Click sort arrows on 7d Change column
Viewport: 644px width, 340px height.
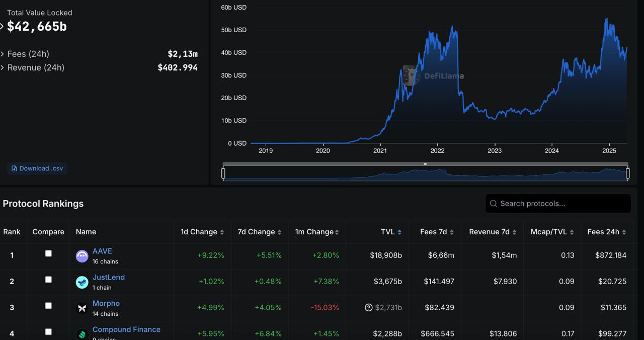coord(279,232)
